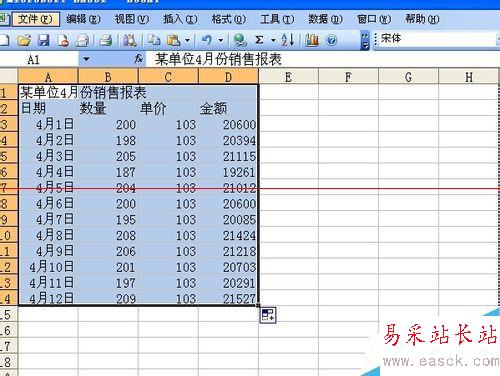Image resolution: width=500 pixels, height=376 pixels.
Task: Click the Sort Ascending A-Z icon
Action: 287,40
